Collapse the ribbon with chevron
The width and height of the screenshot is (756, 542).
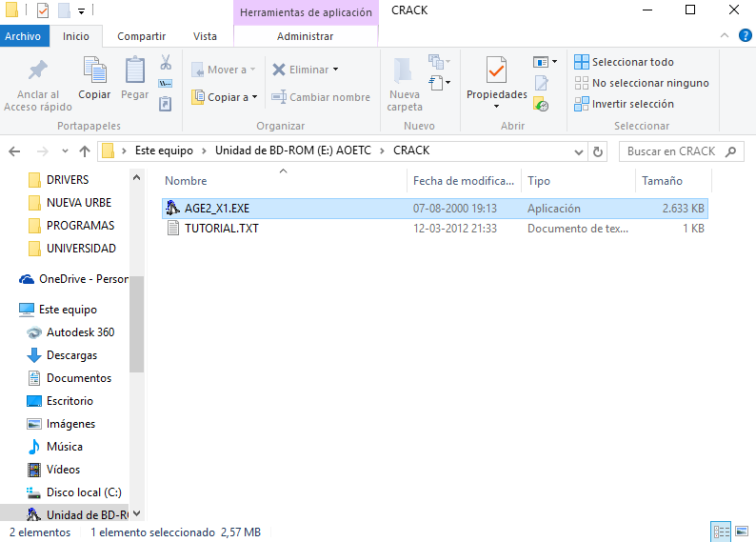coord(725,35)
